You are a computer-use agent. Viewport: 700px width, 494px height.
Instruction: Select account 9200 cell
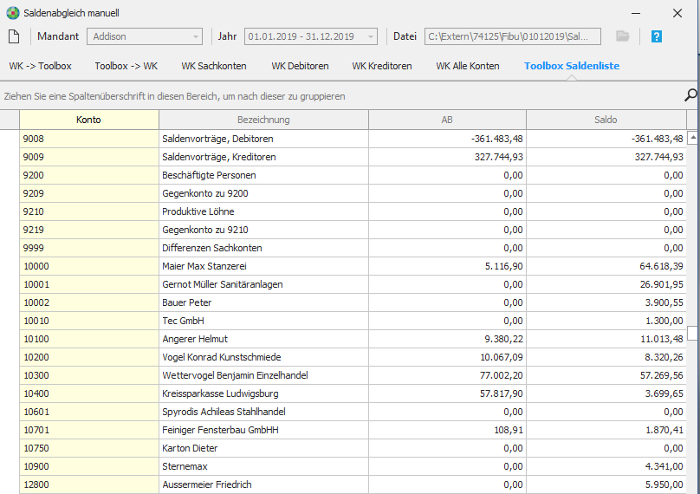coord(89,175)
